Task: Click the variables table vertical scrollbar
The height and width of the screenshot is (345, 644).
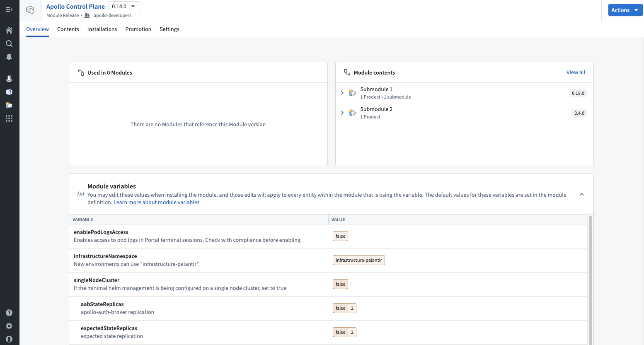Action: point(591,280)
